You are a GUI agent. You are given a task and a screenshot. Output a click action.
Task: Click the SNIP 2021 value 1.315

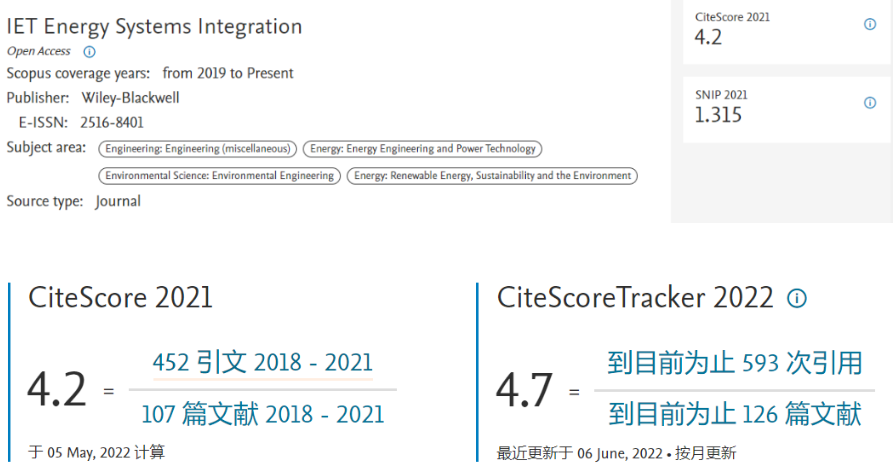pyautogui.click(x=718, y=115)
